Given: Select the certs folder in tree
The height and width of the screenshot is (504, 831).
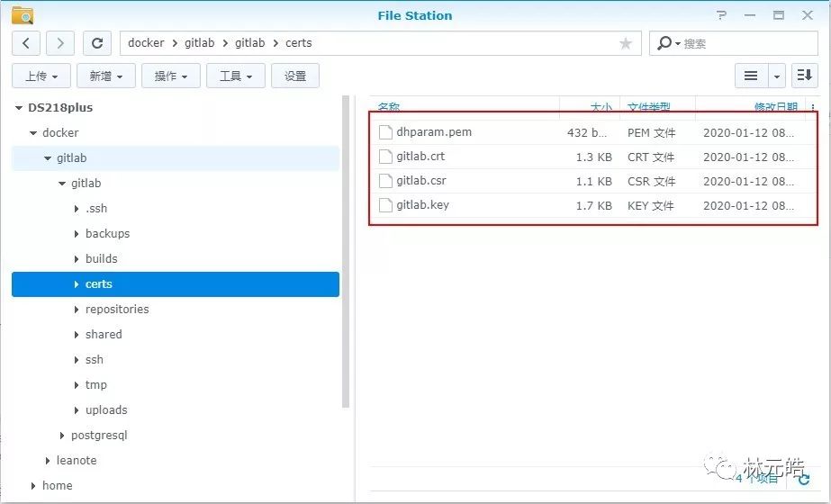Looking at the screenshot, I should 176,284.
